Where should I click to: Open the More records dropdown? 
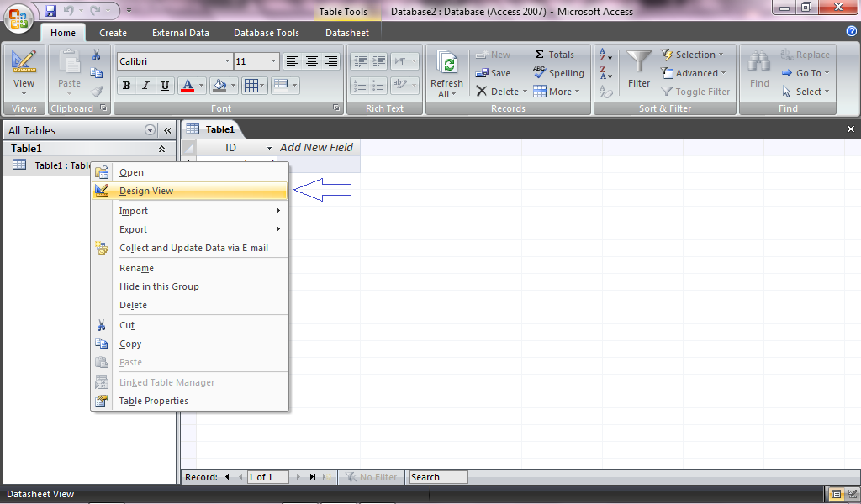point(557,92)
